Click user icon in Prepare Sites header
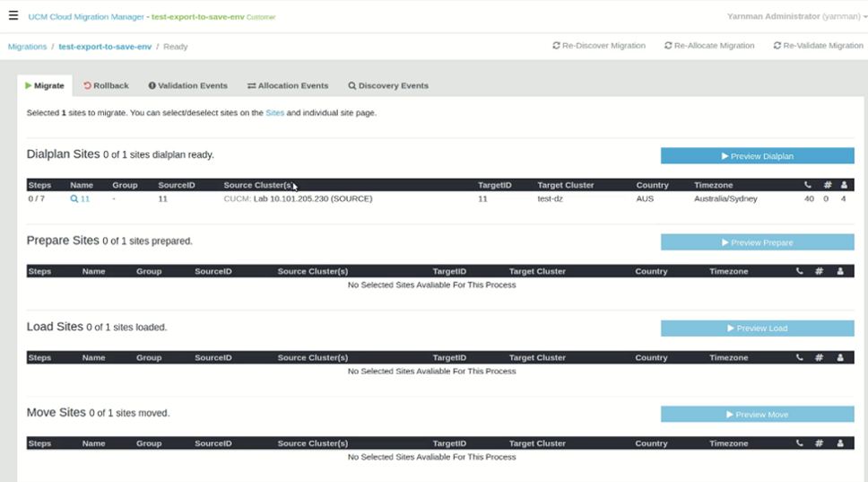The height and width of the screenshot is (482, 868). 840,271
